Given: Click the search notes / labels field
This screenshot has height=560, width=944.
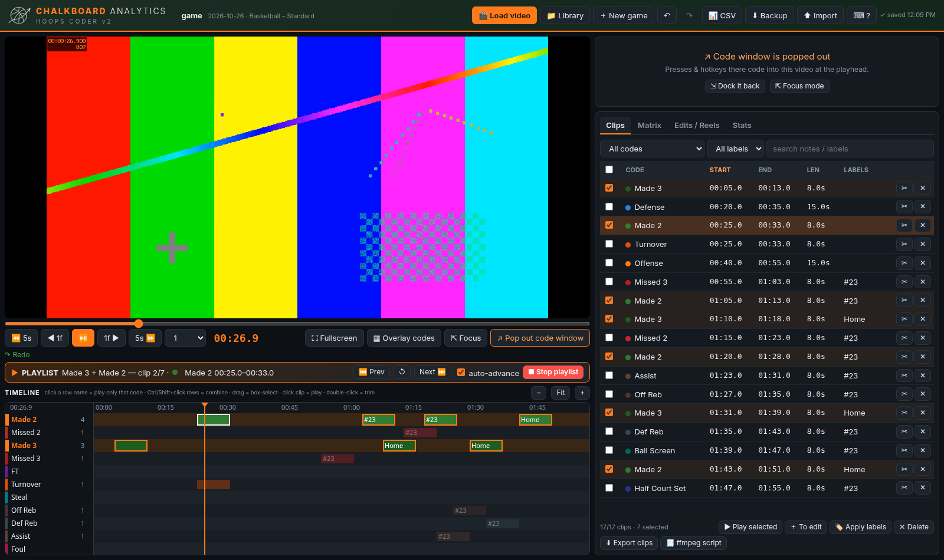Looking at the screenshot, I should click(850, 149).
